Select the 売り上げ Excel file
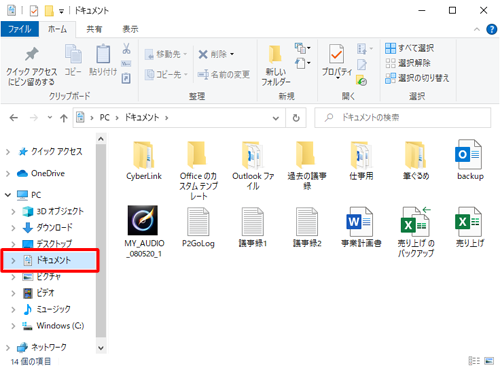Screen dimensions: 500x370 tap(469, 227)
